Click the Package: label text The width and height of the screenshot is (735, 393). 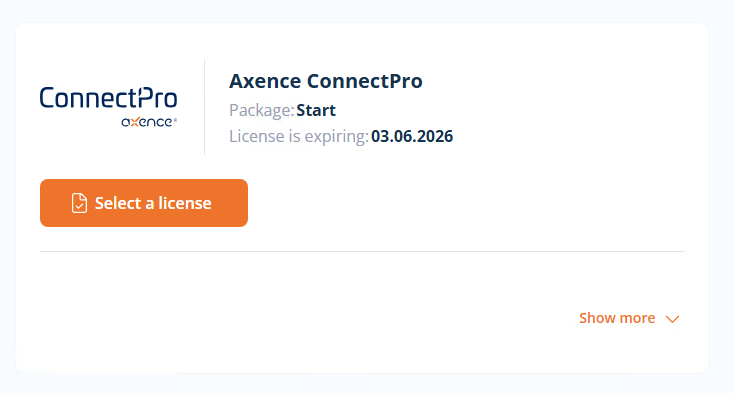point(262,111)
